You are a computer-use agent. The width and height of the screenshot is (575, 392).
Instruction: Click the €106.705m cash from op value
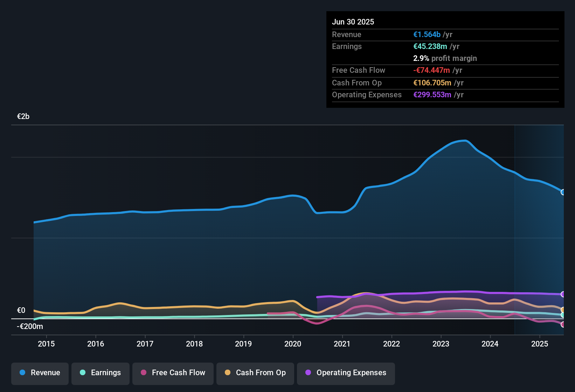tap(432, 83)
